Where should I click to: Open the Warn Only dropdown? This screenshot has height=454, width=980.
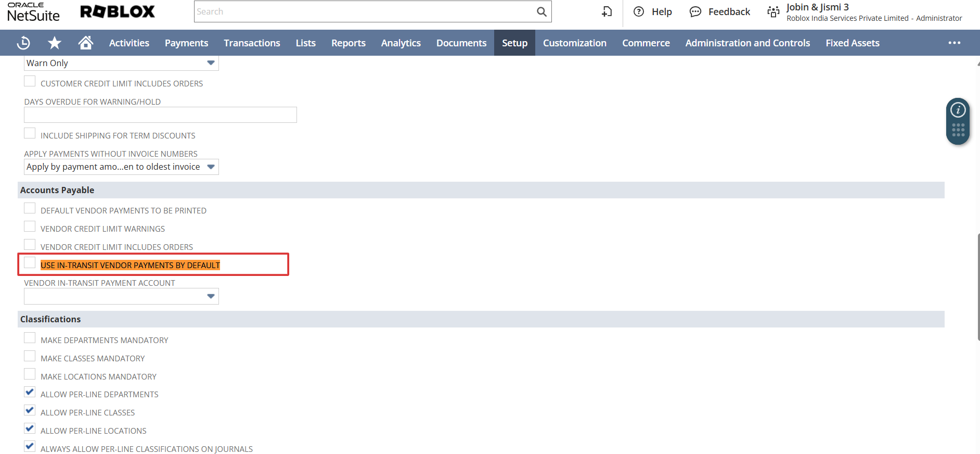(x=121, y=63)
